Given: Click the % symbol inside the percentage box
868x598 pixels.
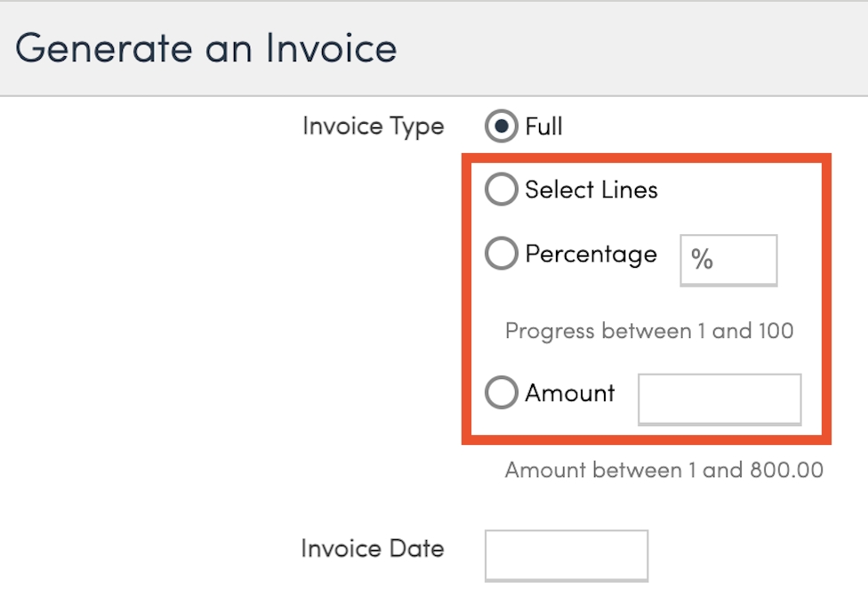Looking at the screenshot, I should click(x=703, y=260).
